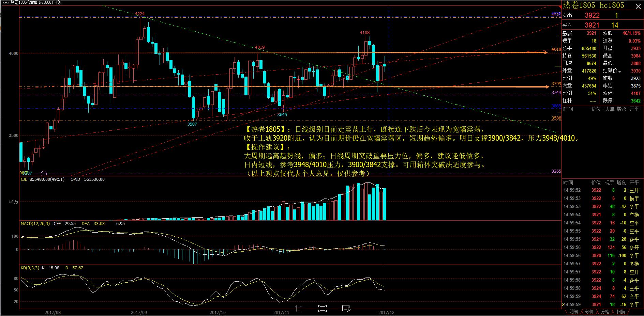Click the 4010 resistance line label
Image resolution: width=644 pixels, height=316 pixels.
(556, 49)
